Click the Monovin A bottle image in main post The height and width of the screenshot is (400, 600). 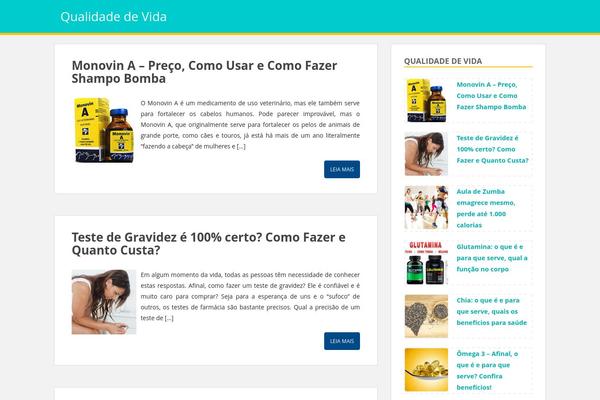(104, 130)
